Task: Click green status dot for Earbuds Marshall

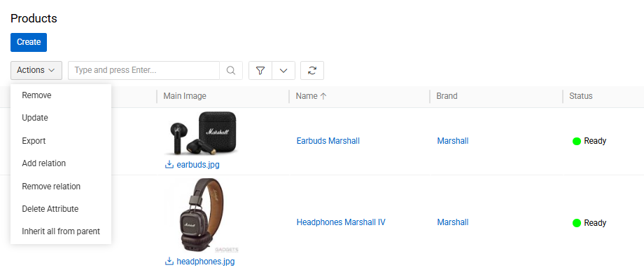Action: click(577, 141)
